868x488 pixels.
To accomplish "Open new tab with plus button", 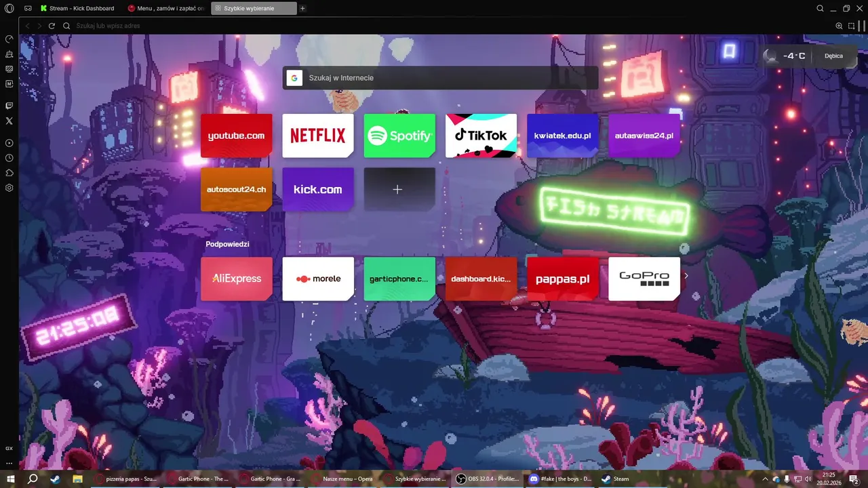I will 302,8.
